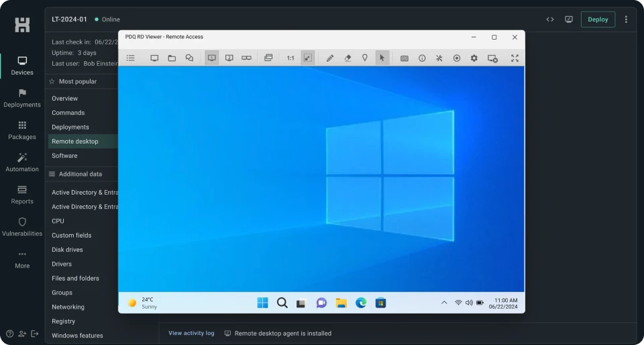
Task: Select the Remote desktop device tab
Action: click(83, 141)
